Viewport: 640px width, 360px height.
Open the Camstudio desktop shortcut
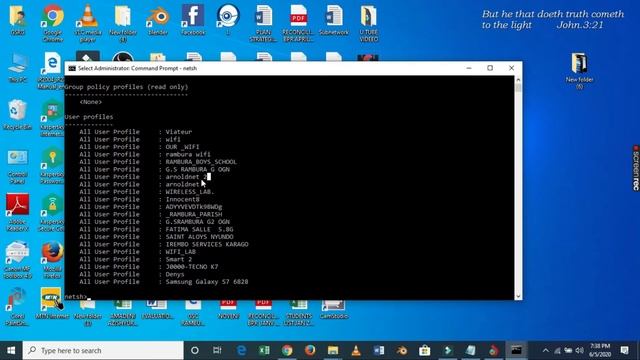333,310
